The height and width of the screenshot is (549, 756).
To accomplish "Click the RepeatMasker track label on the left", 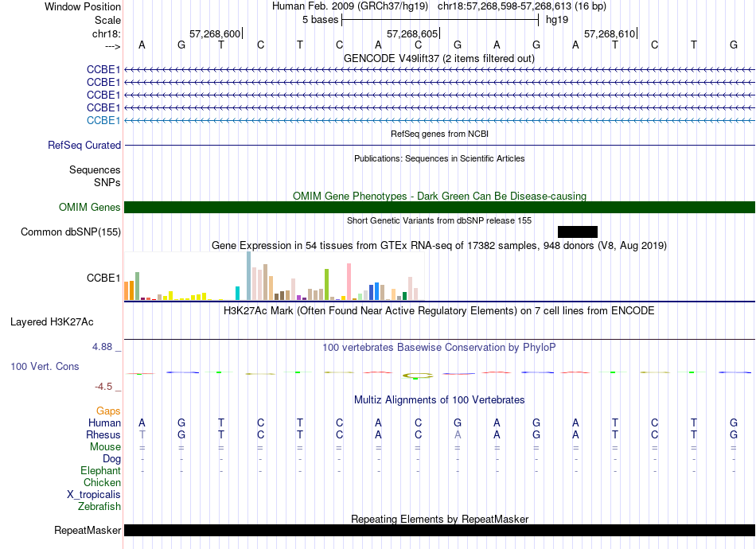I will tap(88, 530).
